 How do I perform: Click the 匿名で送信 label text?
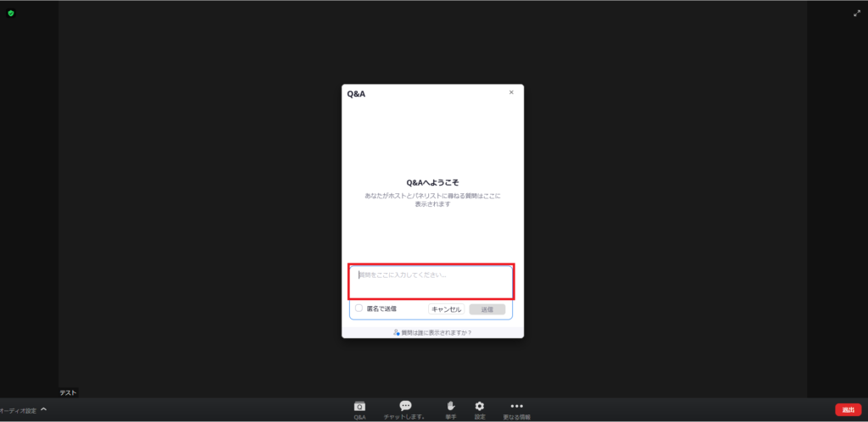[x=381, y=308]
